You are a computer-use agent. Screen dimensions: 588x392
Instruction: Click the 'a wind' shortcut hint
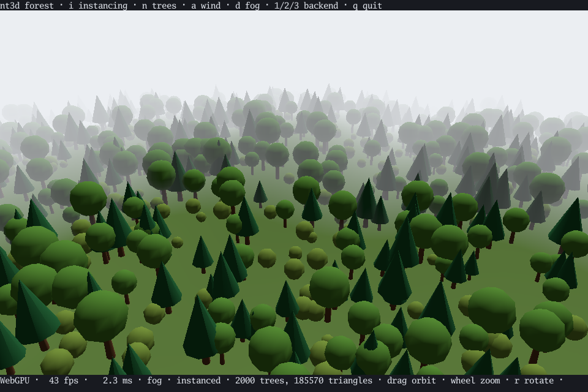point(206,6)
